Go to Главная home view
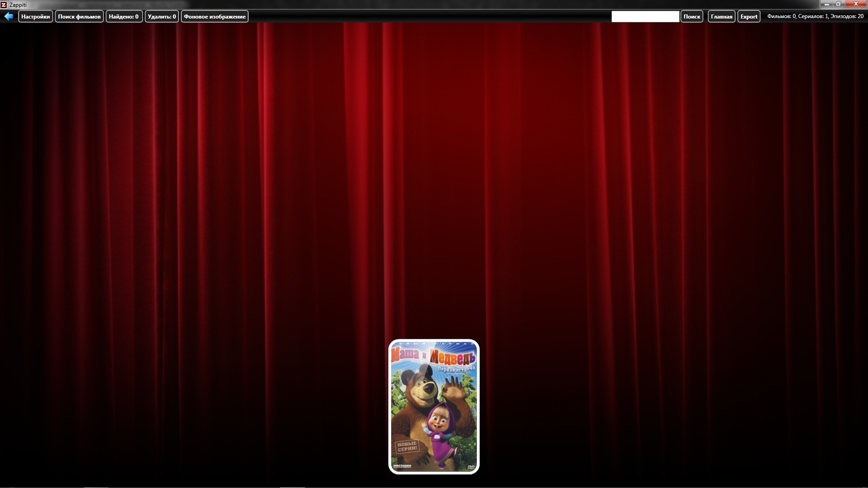Screen dimensions: 868x488 (x=721, y=17)
